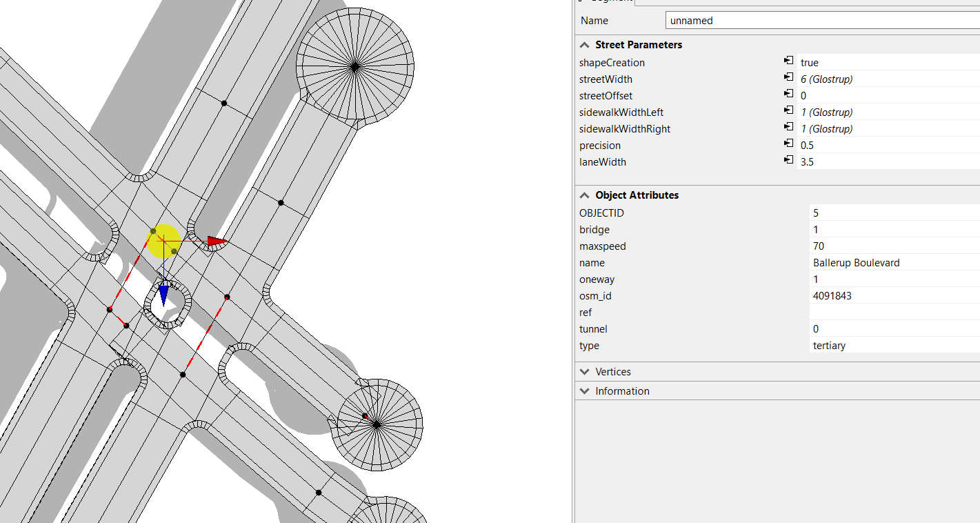This screenshot has width=980, height=523.
Task: Click the yellow circular move handle
Action: pyautogui.click(x=163, y=241)
